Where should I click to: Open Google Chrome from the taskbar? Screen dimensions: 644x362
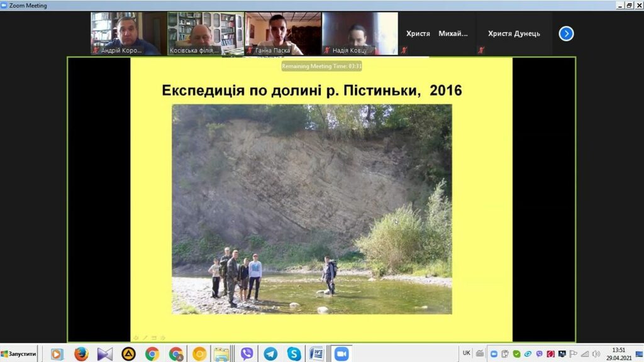[152, 354]
